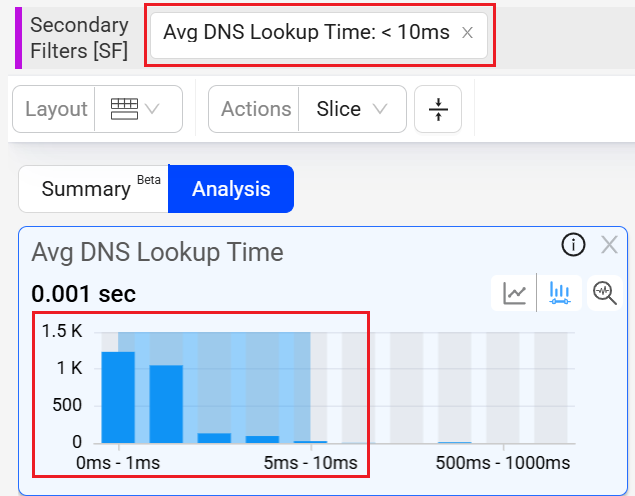The image size is (635, 496).
Task: Click the second tallest histogram bar
Action: click(166, 404)
